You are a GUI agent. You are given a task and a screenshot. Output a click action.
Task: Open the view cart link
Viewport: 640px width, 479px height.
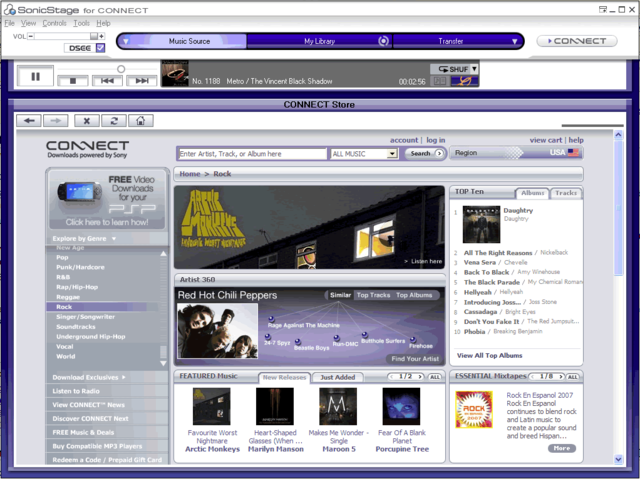[x=546, y=140]
